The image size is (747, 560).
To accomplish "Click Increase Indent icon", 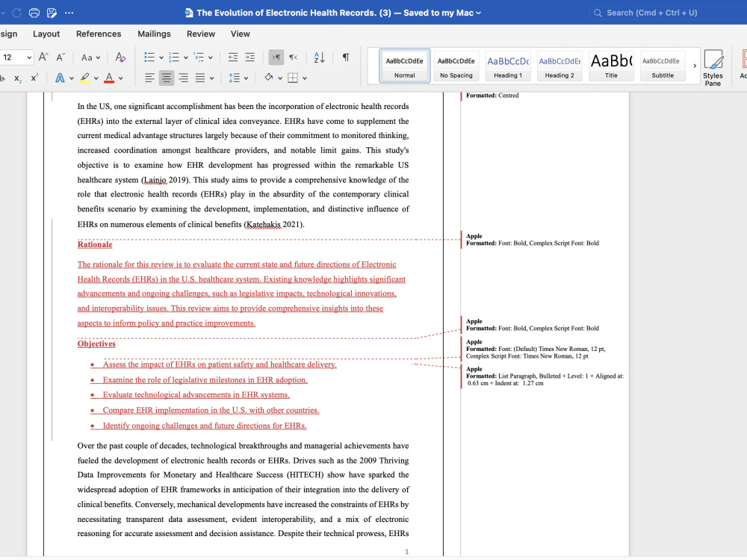I will click(249, 57).
